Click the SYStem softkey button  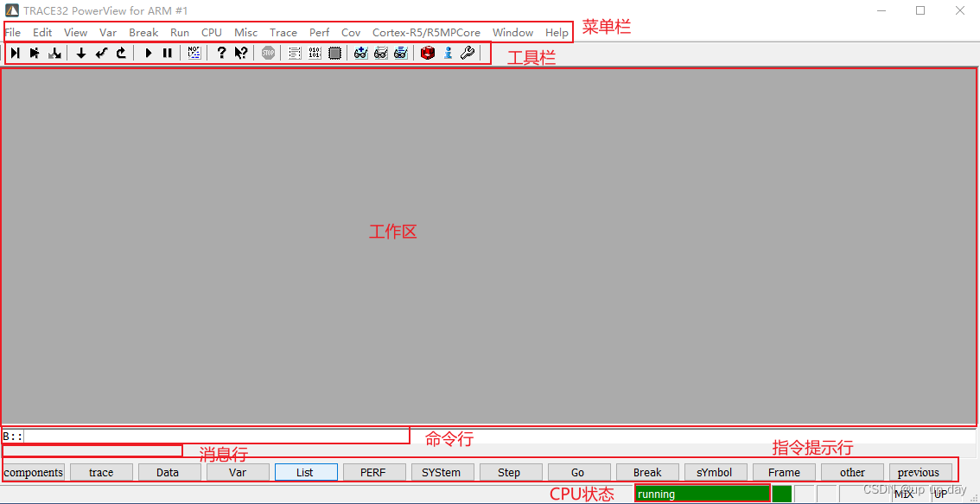coord(442,472)
